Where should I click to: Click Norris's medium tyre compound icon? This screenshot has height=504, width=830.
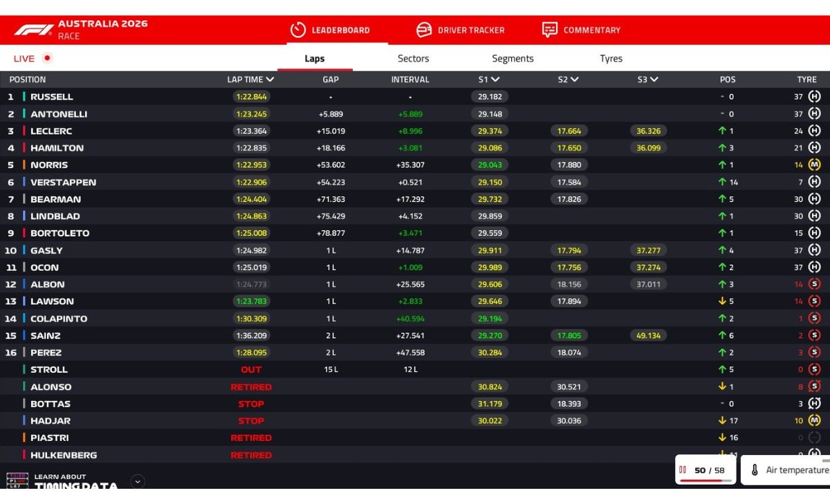coord(814,165)
